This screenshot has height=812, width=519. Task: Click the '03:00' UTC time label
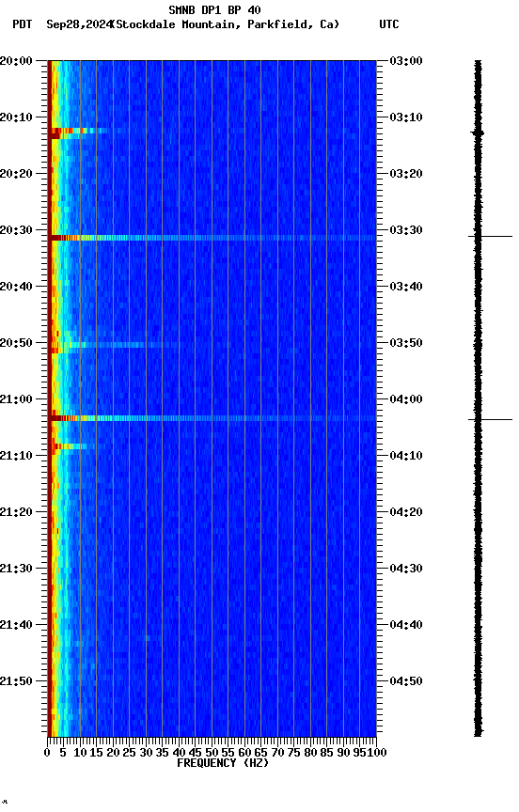(x=406, y=61)
